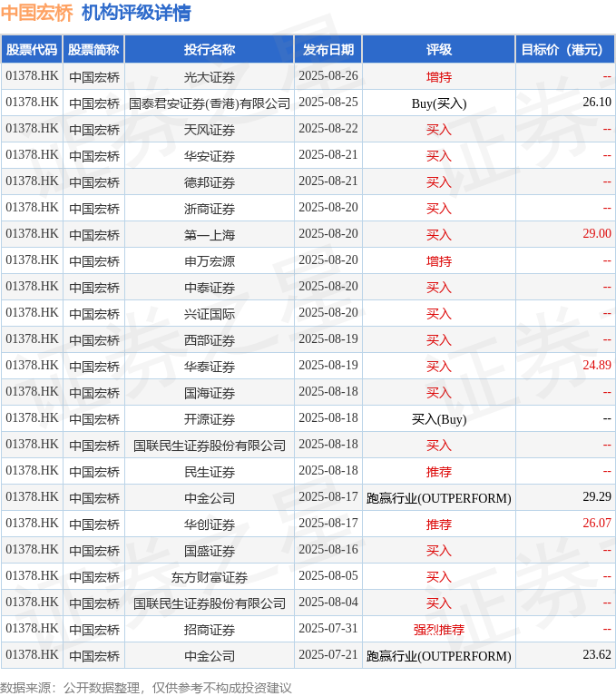Viewport: 616px width, 696px height.
Task: Click the 中国宏桥 title text
Action: [x=37, y=13]
